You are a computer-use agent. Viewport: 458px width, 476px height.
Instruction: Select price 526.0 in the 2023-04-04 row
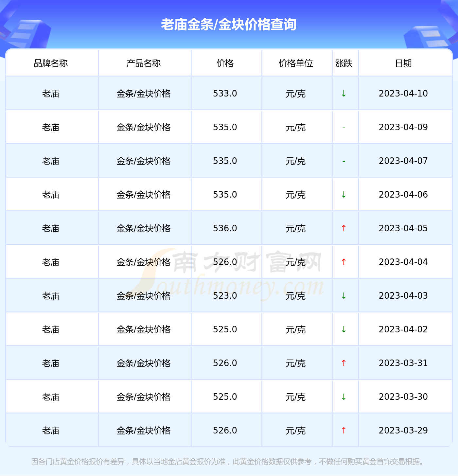point(225,262)
